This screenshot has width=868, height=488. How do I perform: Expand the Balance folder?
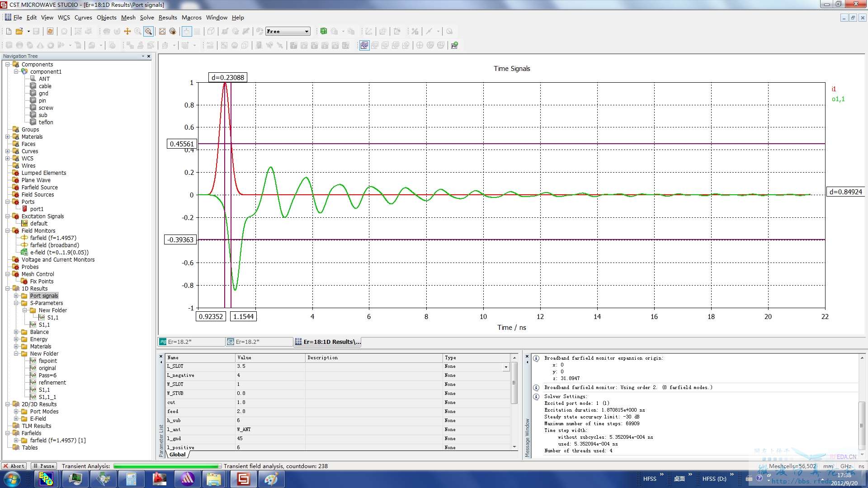(x=16, y=332)
